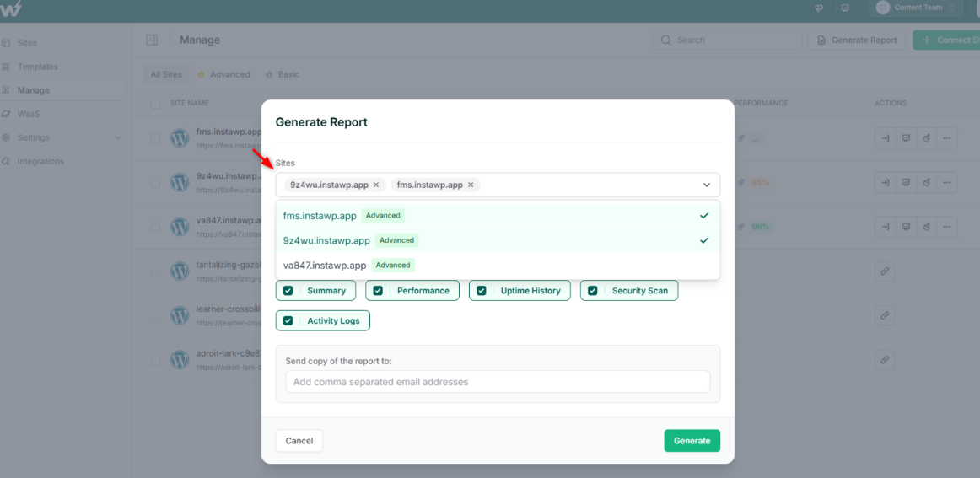Toggle the select-all checkbox by SITE NAME
This screenshot has width=980, height=478.
(155, 103)
